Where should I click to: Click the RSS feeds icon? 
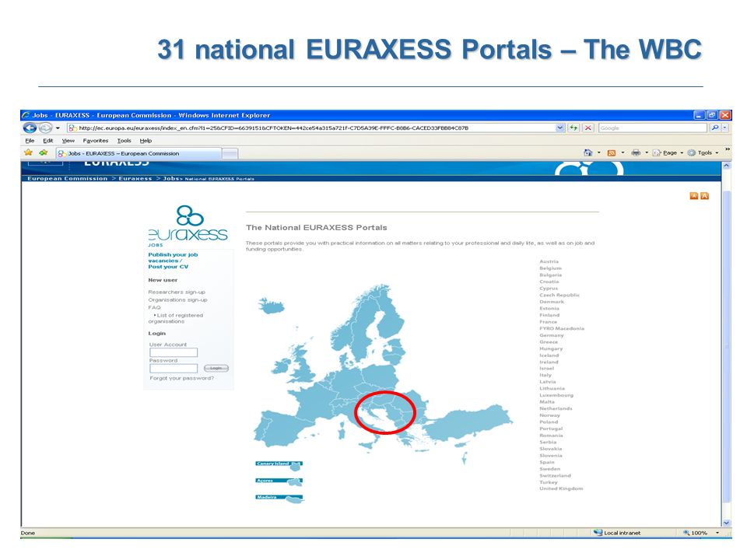(x=612, y=153)
